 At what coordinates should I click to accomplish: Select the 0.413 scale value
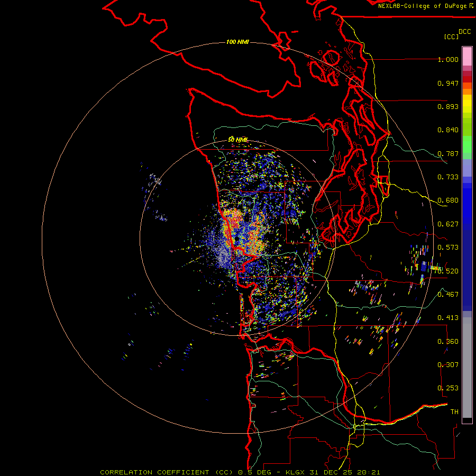coord(448,318)
